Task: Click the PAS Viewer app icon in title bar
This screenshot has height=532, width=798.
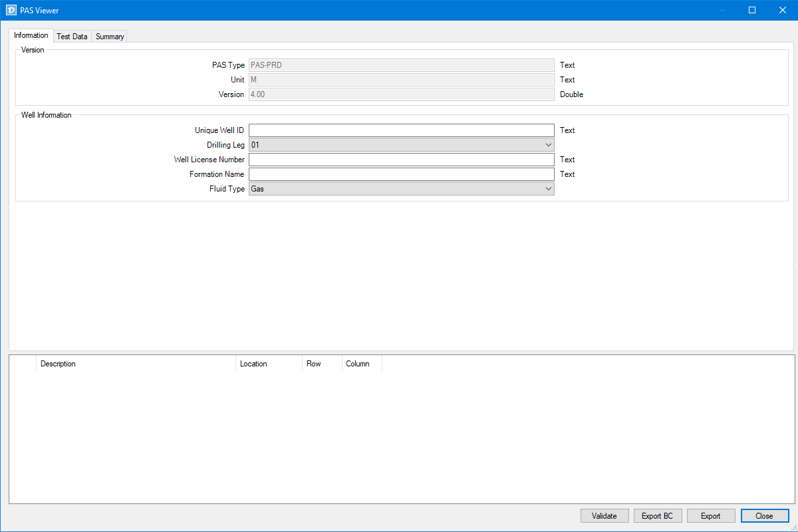Action: pos(11,10)
